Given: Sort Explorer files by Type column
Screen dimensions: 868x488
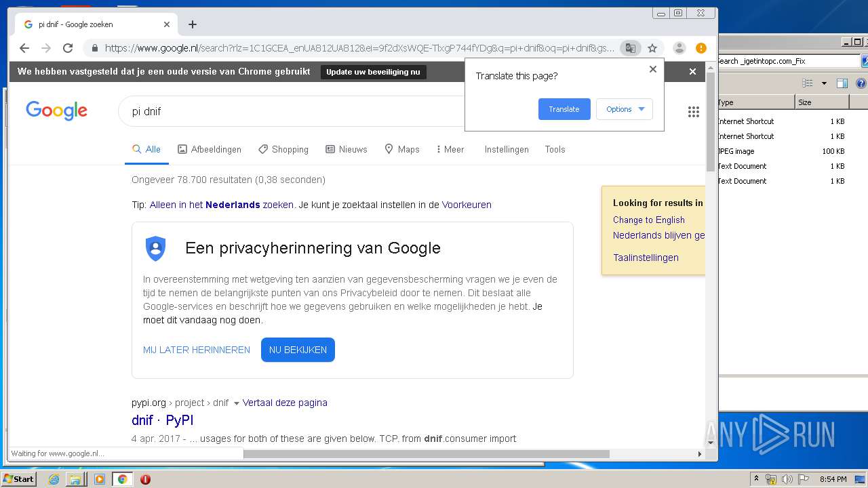Looking at the screenshot, I should tap(755, 102).
